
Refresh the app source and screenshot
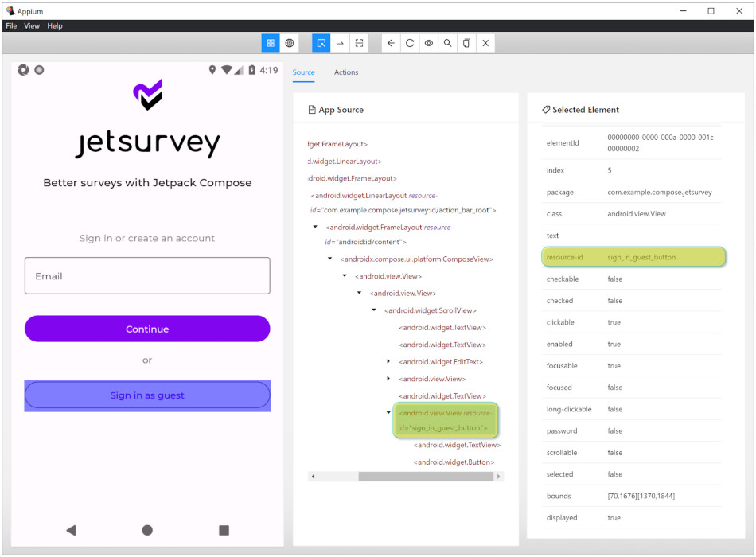point(409,43)
